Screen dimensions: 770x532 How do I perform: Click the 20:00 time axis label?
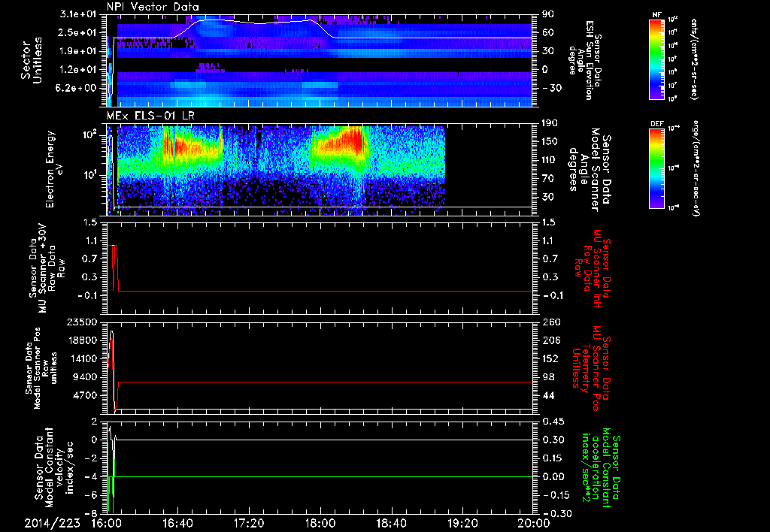tap(534, 523)
